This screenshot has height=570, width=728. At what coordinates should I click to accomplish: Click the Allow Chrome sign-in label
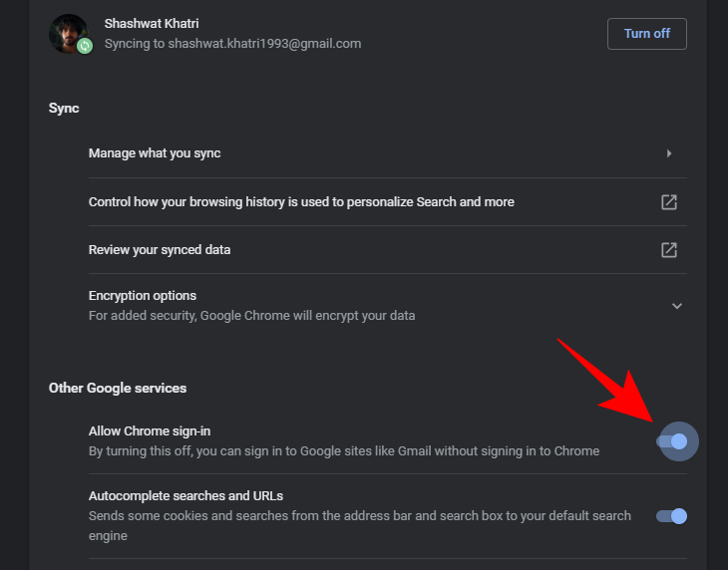150,431
